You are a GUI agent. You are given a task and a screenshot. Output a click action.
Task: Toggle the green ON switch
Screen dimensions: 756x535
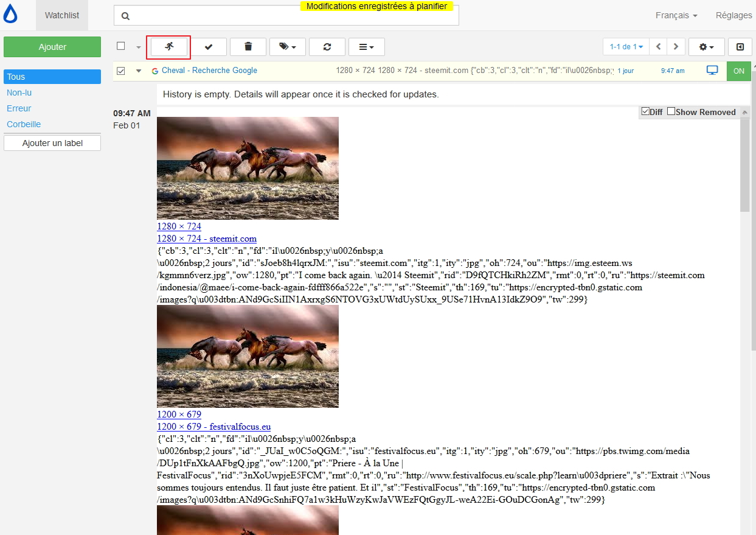coord(738,71)
